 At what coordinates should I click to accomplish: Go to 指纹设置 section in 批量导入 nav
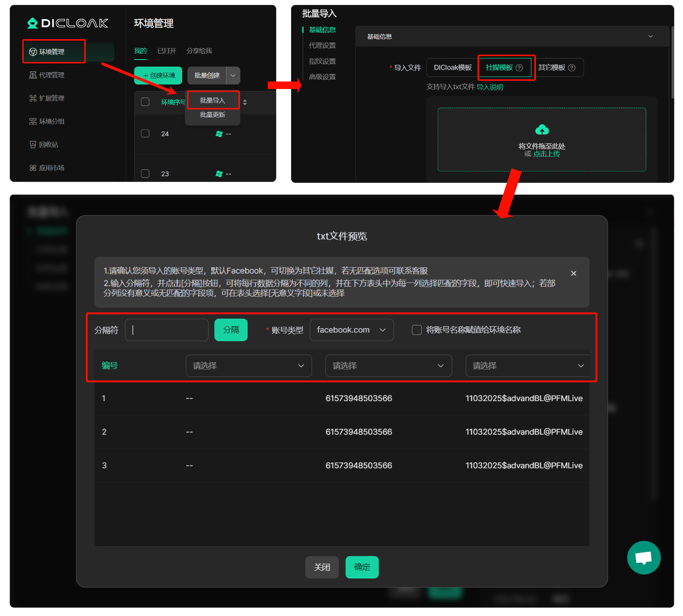point(322,61)
